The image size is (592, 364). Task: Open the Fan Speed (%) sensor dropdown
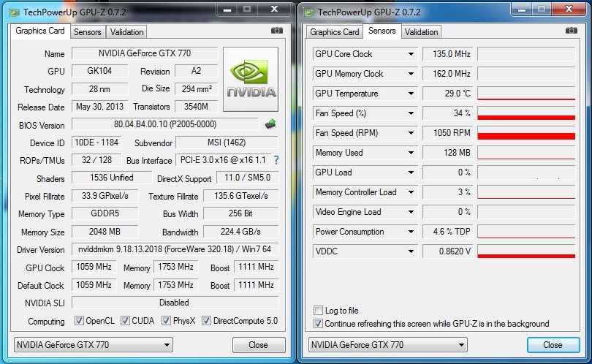tap(411, 113)
